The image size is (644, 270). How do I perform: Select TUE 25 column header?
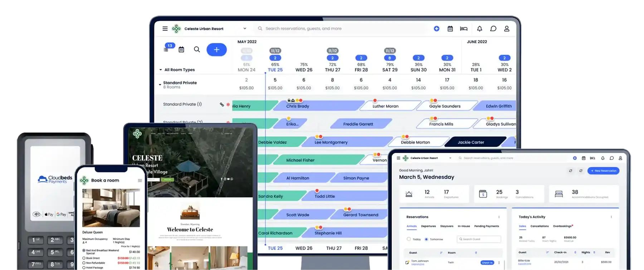275,70
